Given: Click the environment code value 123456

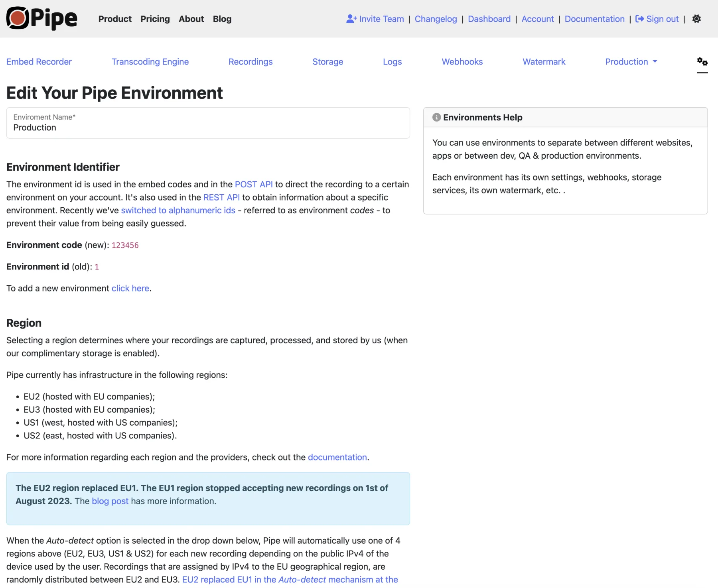Looking at the screenshot, I should [125, 245].
